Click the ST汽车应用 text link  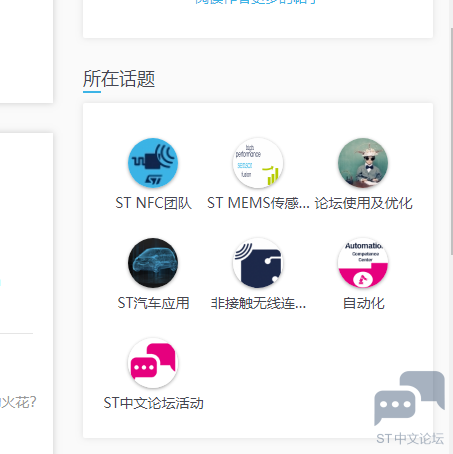pyautogui.click(x=153, y=303)
